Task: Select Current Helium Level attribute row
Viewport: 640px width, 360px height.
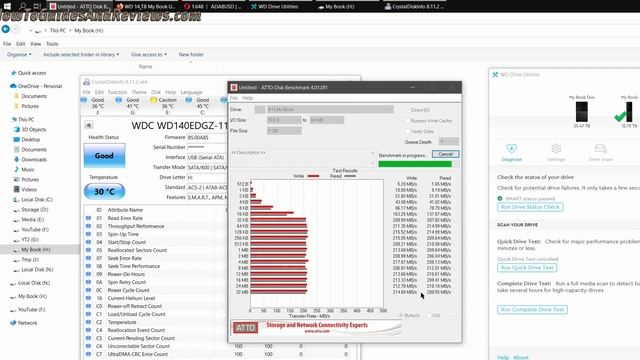Action: pos(155,298)
